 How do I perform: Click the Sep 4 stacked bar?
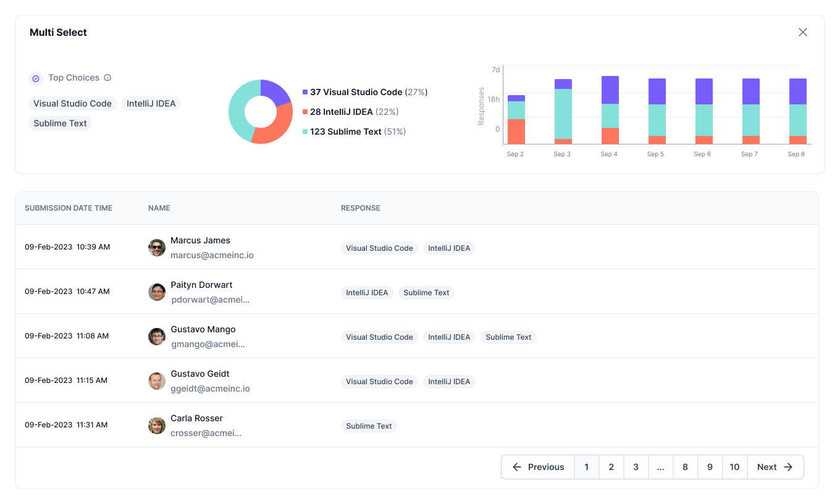[610, 111]
